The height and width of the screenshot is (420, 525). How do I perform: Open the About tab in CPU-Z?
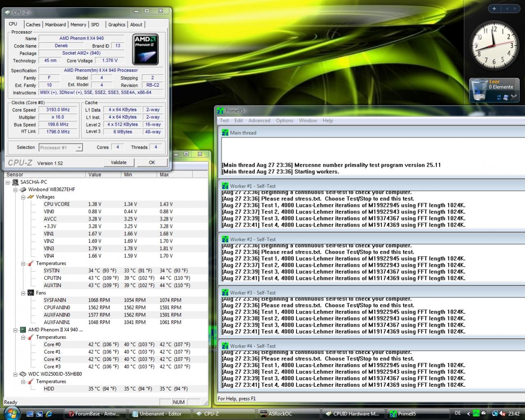pos(136,25)
